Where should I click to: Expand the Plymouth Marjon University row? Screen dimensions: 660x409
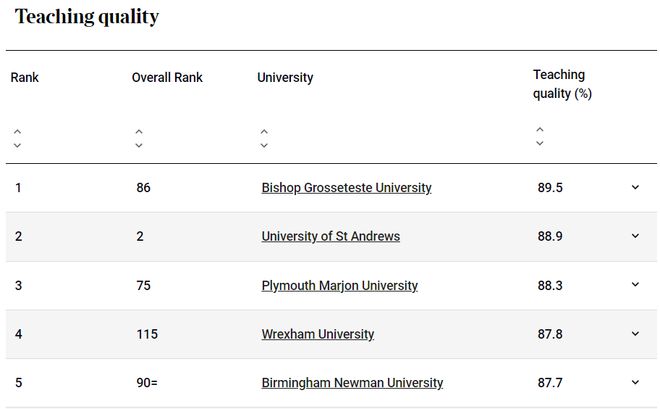tap(636, 285)
